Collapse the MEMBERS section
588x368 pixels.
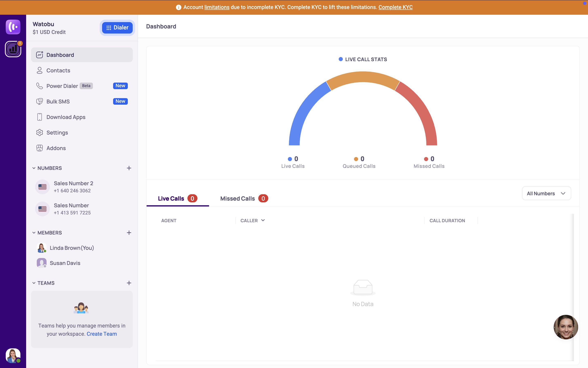click(x=34, y=233)
